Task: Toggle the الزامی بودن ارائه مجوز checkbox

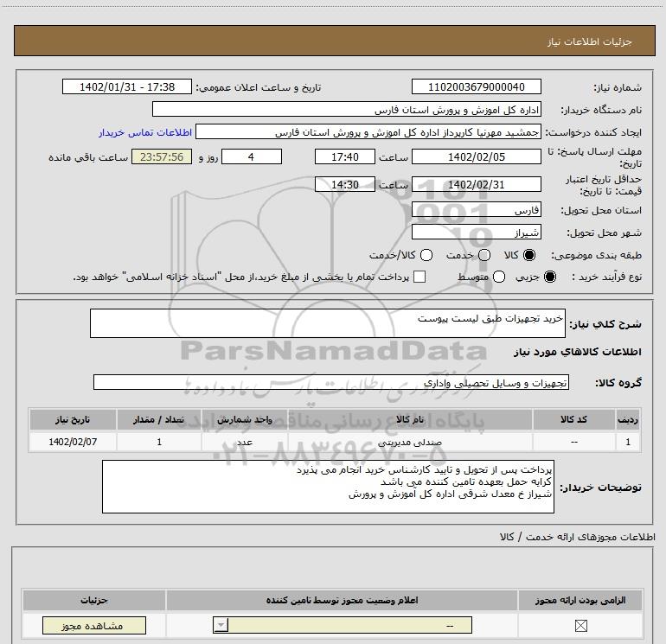Action: click(580, 625)
